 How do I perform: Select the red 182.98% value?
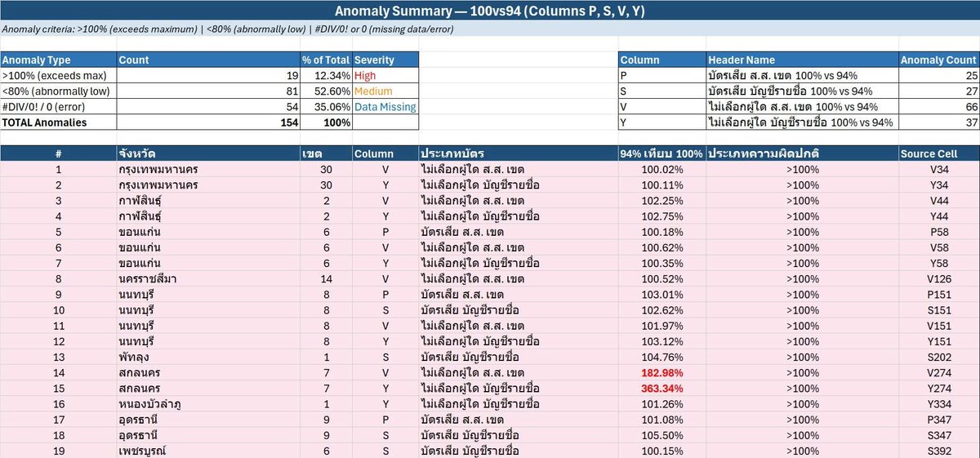tap(661, 372)
